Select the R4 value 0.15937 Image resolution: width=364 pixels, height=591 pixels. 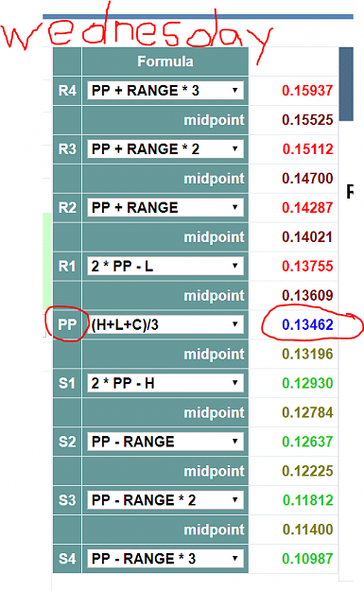coord(307,91)
